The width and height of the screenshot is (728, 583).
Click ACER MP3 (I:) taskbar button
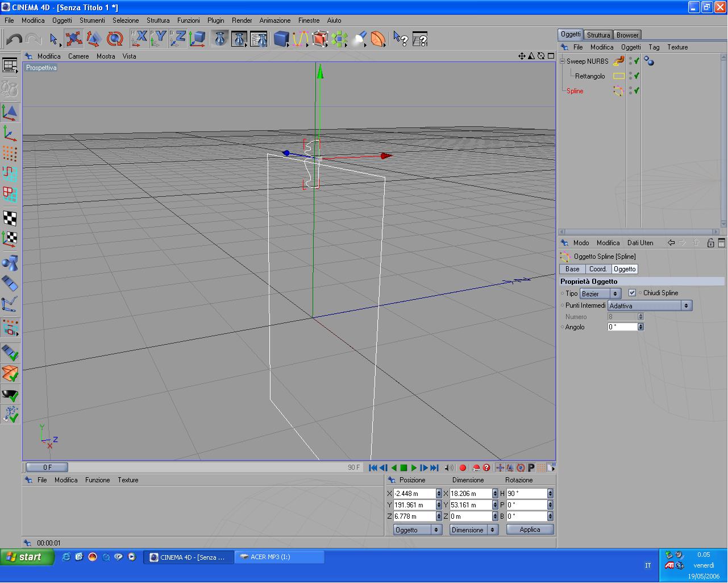(x=279, y=557)
